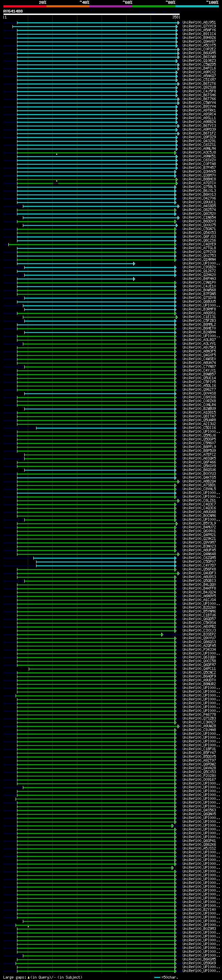Select hit label UniRef100_C4QYE9
Image resolution: width=222 pixels, height=980 pixels.
click(x=199, y=244)
